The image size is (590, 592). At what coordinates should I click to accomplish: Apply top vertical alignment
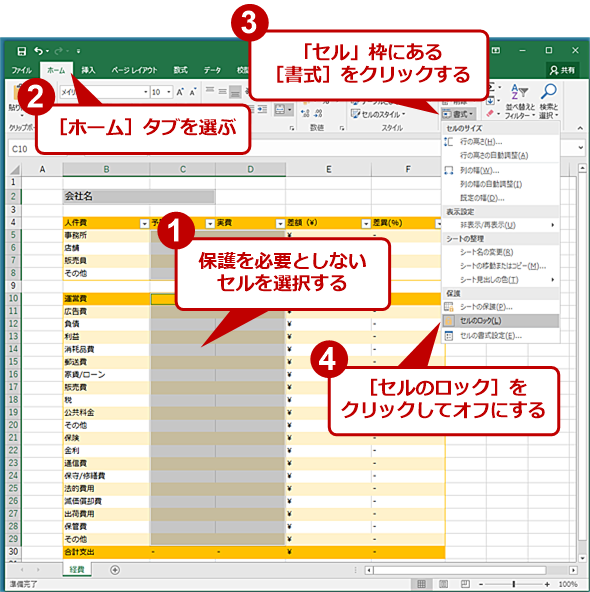click(210, 90)
